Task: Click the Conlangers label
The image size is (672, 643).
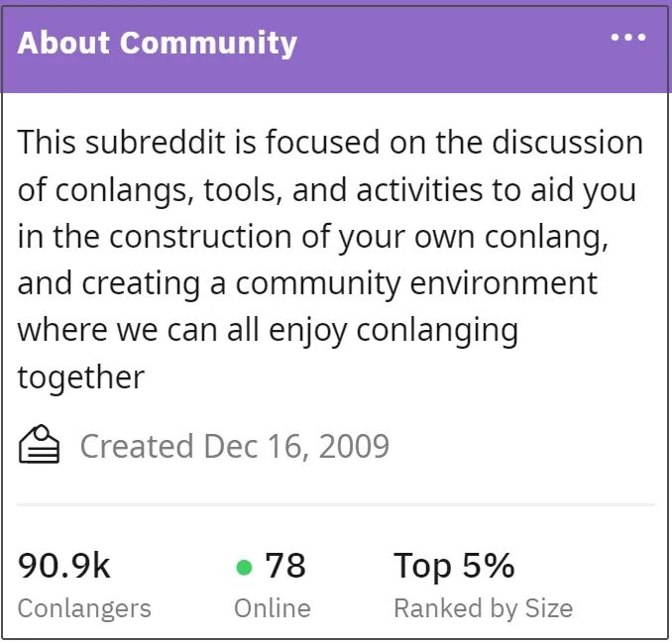Action: pyautogui.click(x=84, y=608)
